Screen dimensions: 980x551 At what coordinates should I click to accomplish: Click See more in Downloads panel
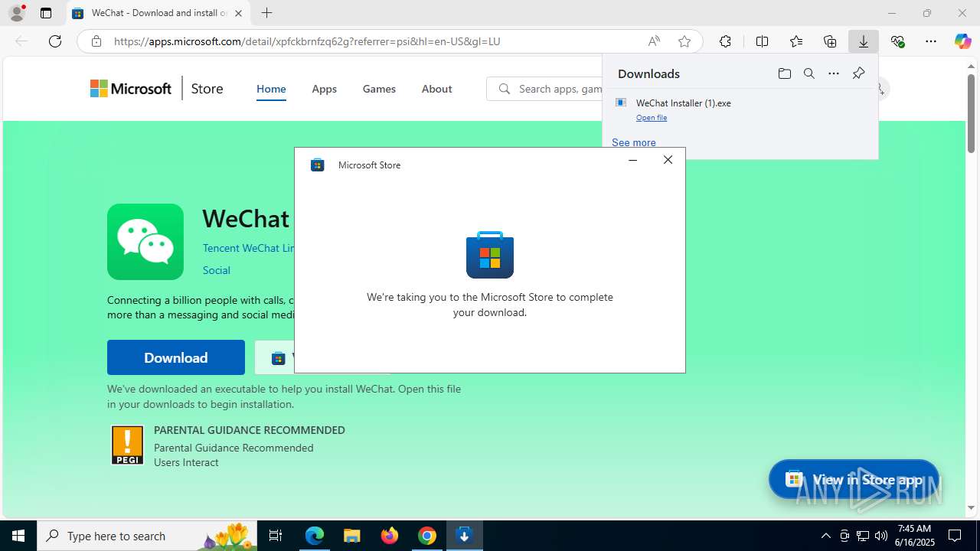(634, 142)
